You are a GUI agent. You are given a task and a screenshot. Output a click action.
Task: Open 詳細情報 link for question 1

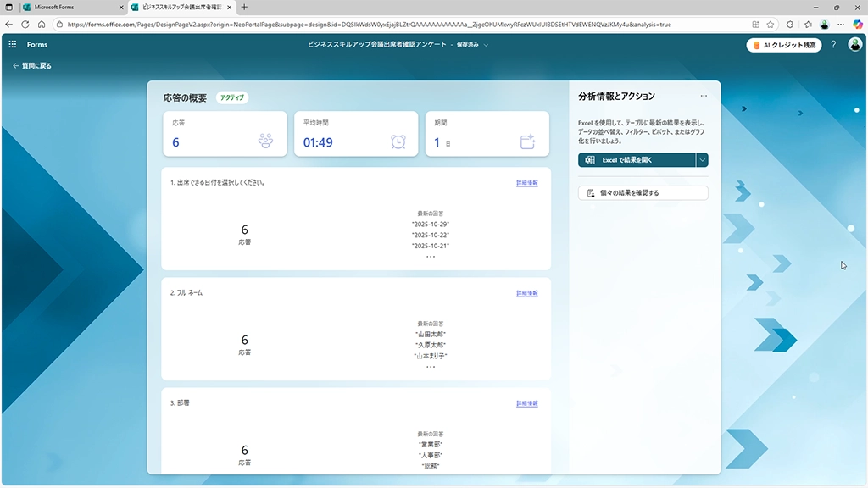526,183
